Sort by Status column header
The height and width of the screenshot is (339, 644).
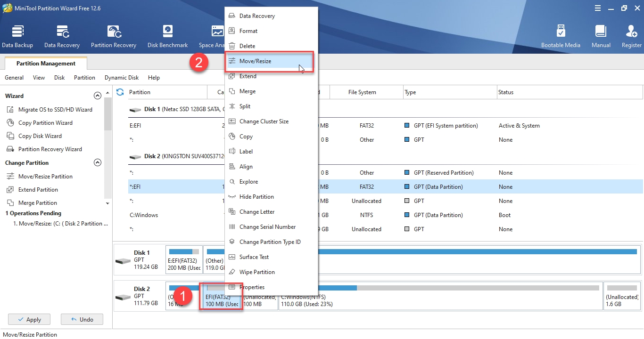tap(570, 92)
